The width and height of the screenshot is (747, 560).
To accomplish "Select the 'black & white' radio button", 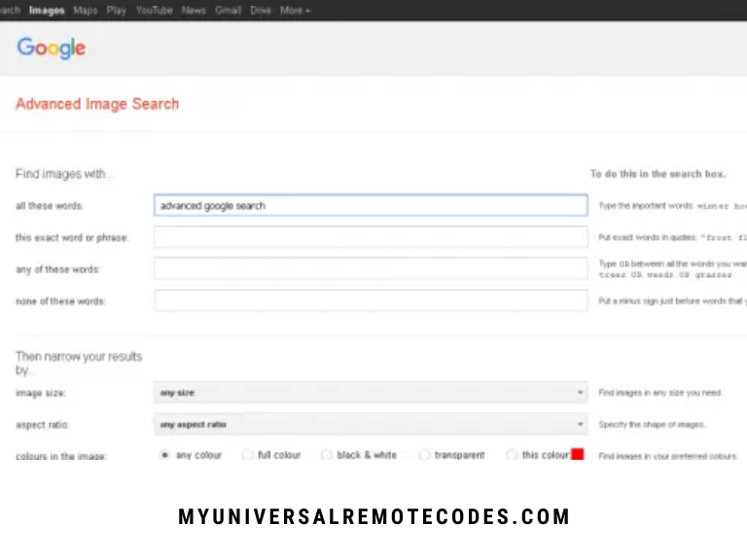I will [326, 455].
